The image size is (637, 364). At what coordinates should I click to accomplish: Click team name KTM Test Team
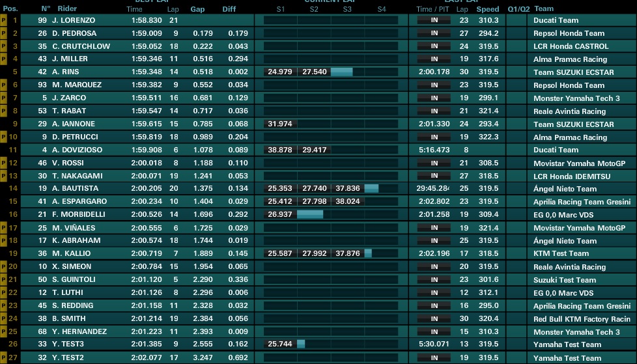coord(561,253)
